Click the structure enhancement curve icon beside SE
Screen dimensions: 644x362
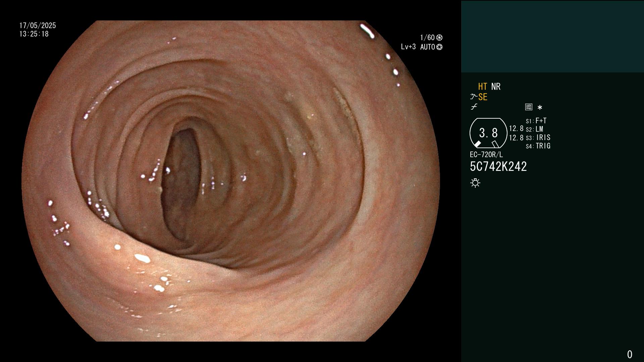474,97
